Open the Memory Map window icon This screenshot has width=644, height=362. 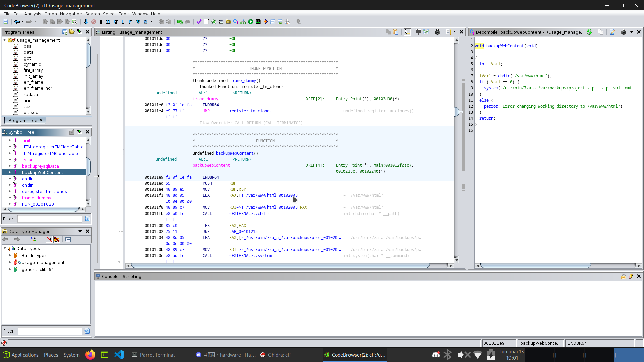pos(258,22)
